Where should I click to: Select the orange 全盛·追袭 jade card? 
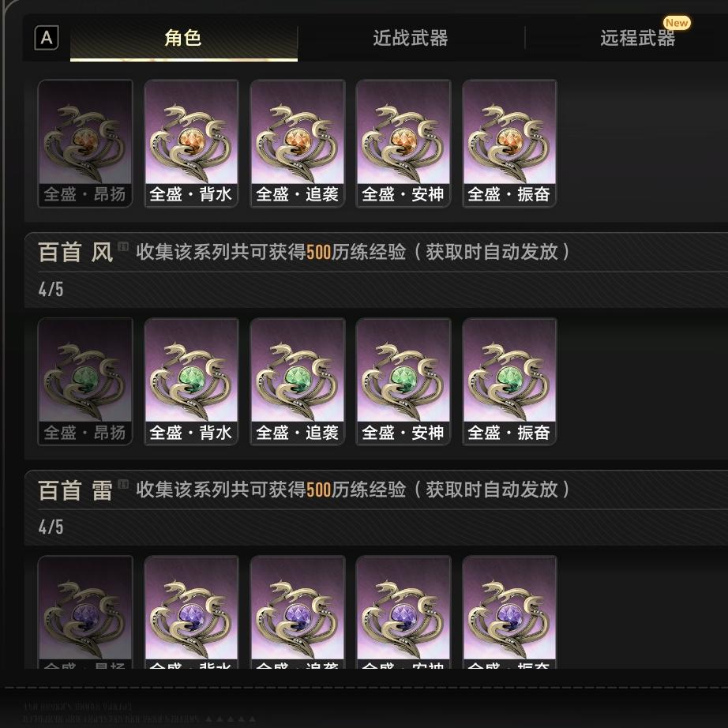click(x=297, y=144)
